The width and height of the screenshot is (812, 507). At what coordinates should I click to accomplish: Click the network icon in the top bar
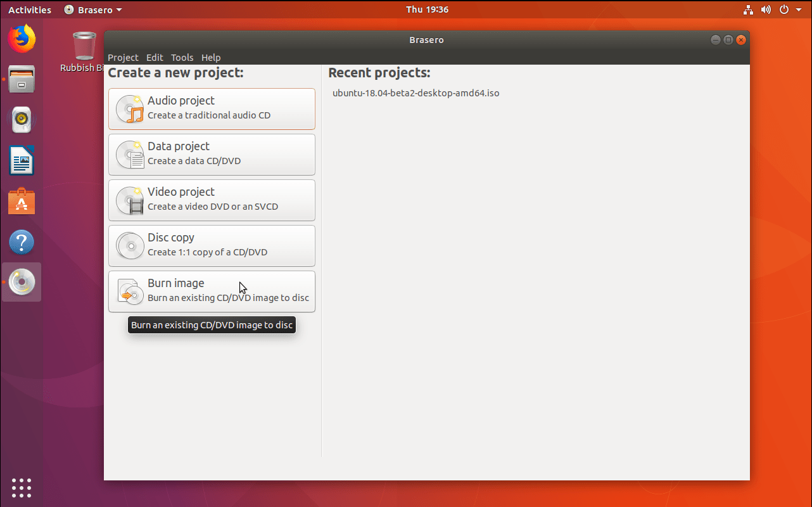click(748, 10)
